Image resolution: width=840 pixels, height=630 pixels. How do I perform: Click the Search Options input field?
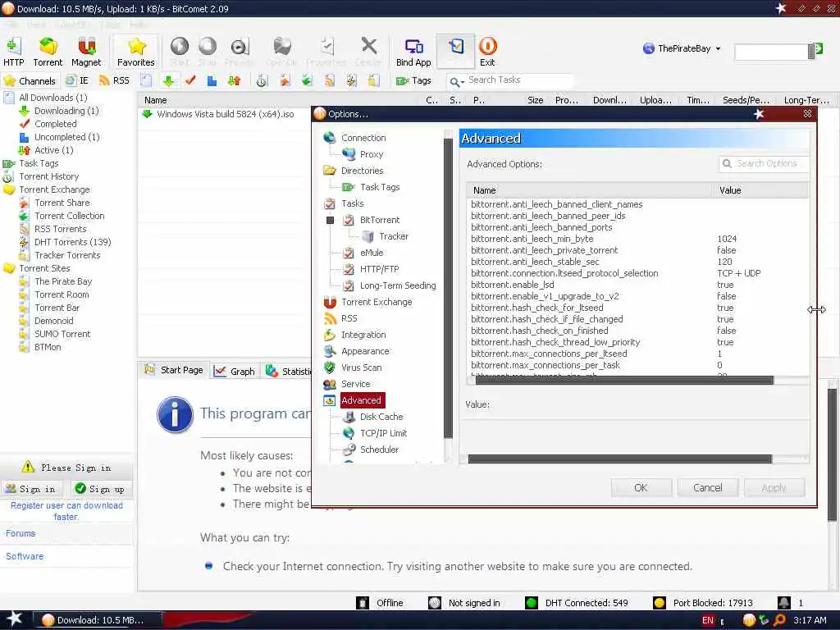click(766, 164)
